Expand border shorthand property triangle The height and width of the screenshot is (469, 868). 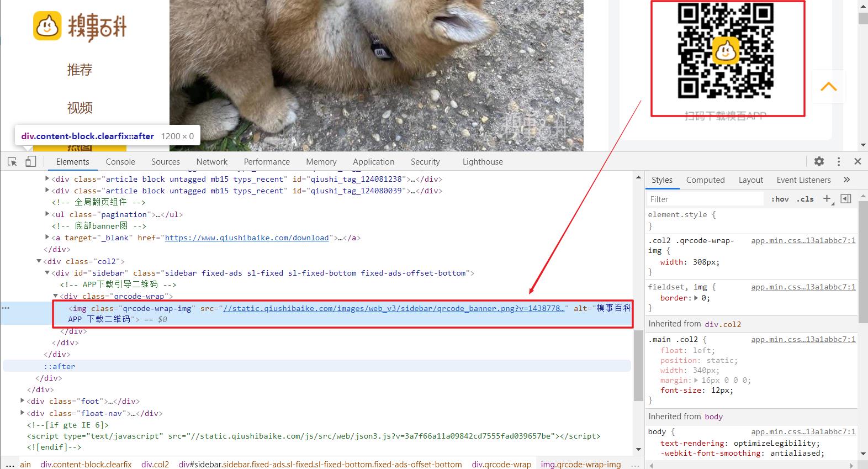coord(696,298)
